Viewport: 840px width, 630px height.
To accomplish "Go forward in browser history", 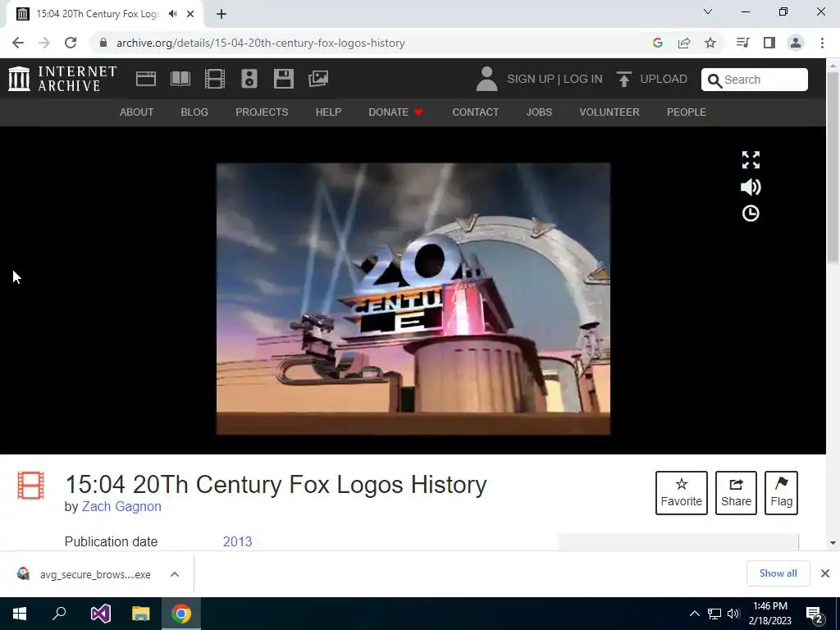I will (44, 43).
